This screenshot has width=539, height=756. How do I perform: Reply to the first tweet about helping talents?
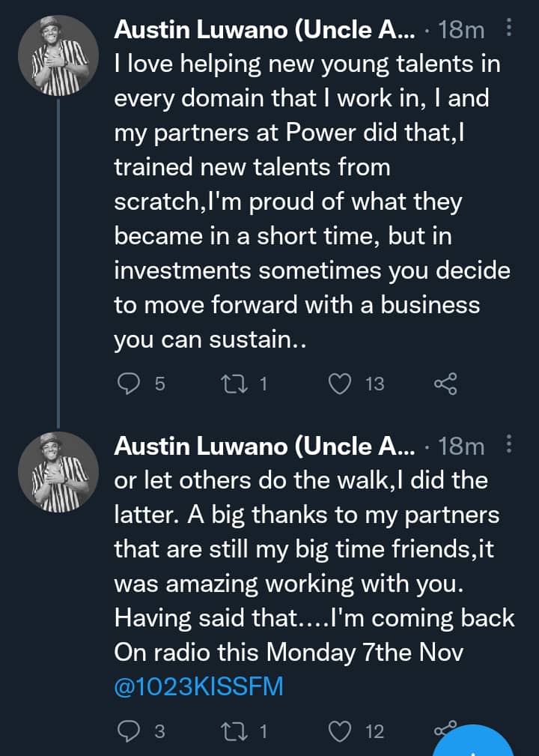[130, 384]
